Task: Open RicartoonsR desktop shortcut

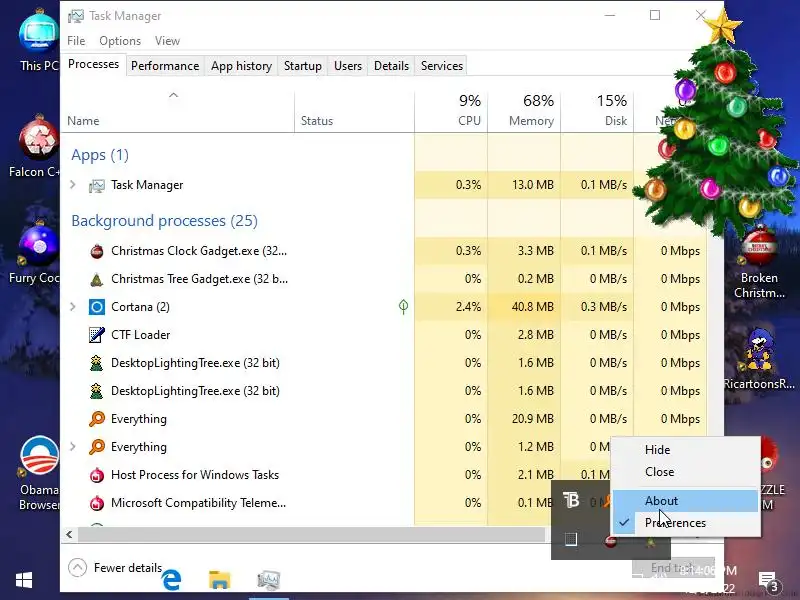Action: click(x=759, y=357)
